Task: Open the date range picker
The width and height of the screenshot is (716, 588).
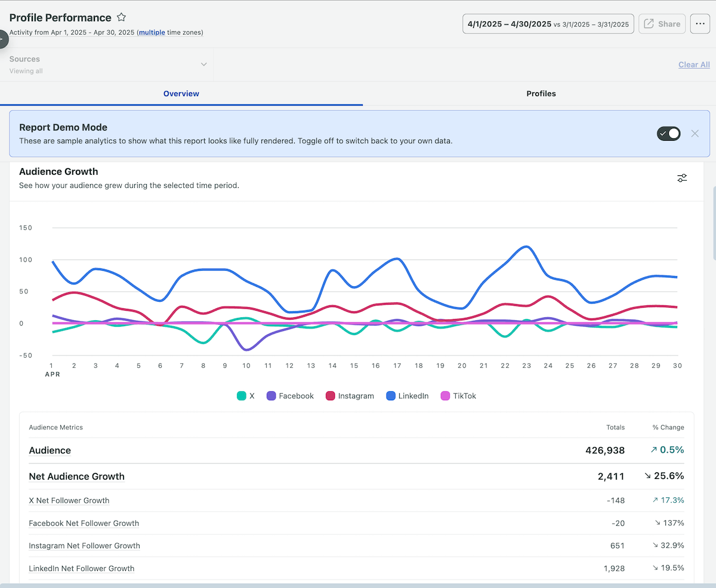Action: point(548,24)
